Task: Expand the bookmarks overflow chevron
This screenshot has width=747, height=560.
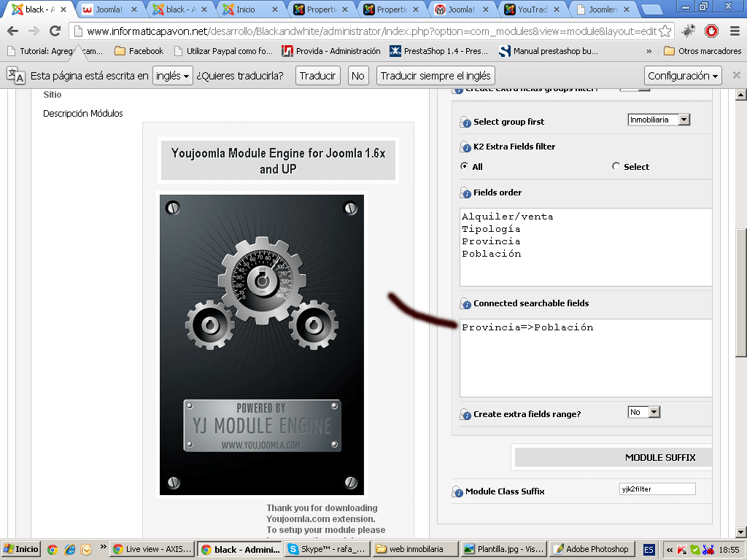Action: click(x=649, y=51)
